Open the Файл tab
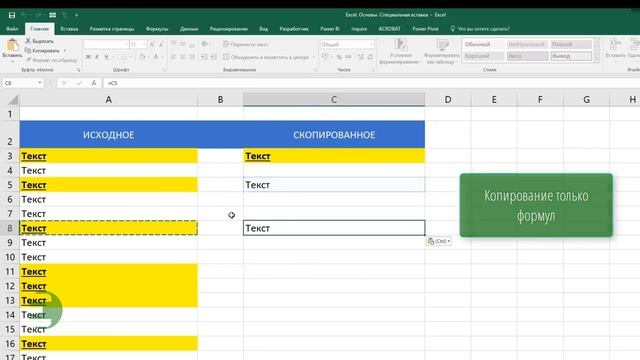The image size is (640, 360). (12, 29)
